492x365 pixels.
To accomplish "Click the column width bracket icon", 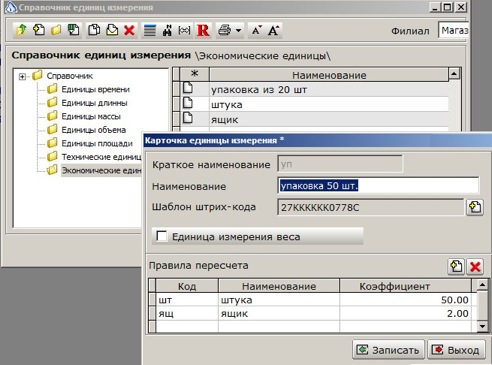I will coord(184,30).
